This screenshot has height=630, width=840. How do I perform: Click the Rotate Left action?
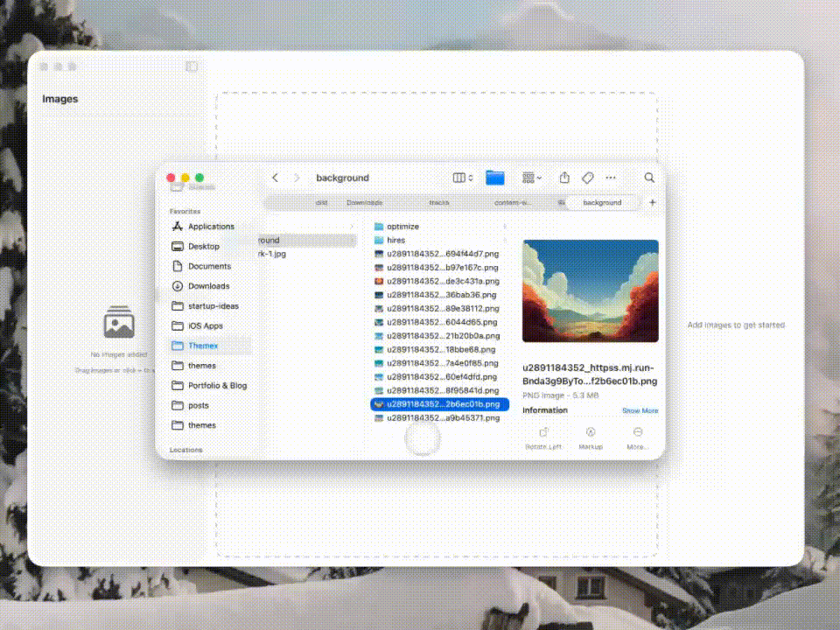[542, 437]
